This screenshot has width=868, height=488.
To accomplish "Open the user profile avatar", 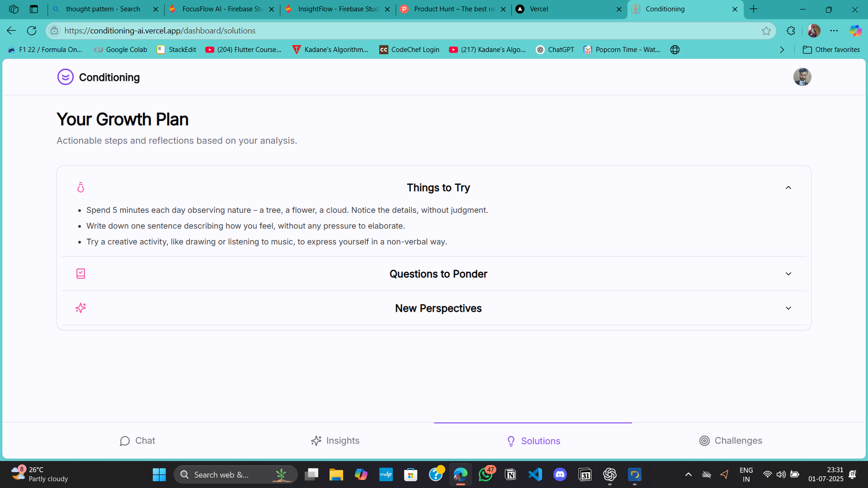I will 802,77.
